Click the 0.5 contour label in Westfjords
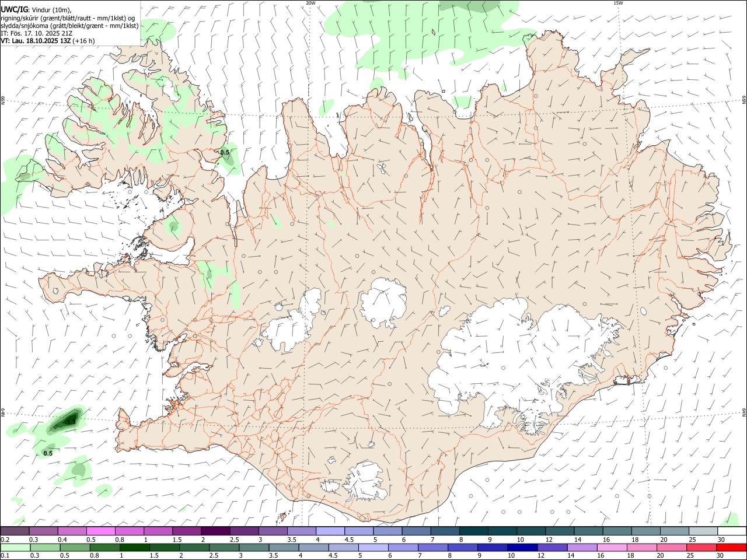The image size is (747, 560). (225, 152)
